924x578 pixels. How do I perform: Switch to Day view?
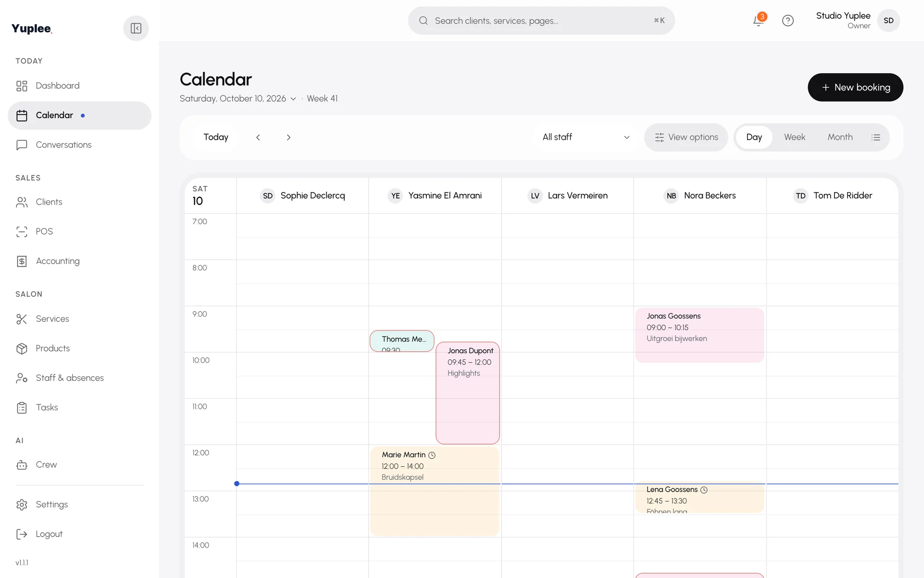(x=754, y=137)
